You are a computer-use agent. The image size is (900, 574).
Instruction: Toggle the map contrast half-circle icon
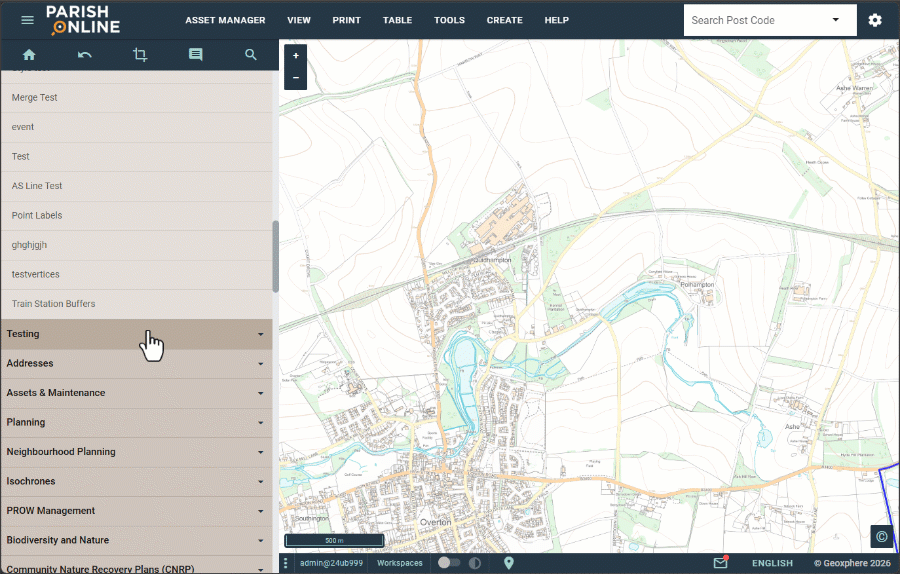click(475, 563)
